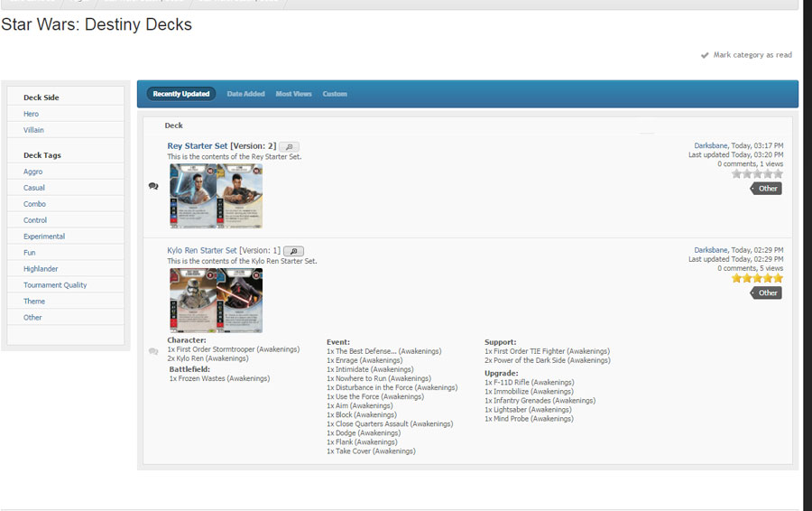Click the 2x Power of the Dark Side entry
This screenshot has width=812, height=511.
[x=548, y=360]
